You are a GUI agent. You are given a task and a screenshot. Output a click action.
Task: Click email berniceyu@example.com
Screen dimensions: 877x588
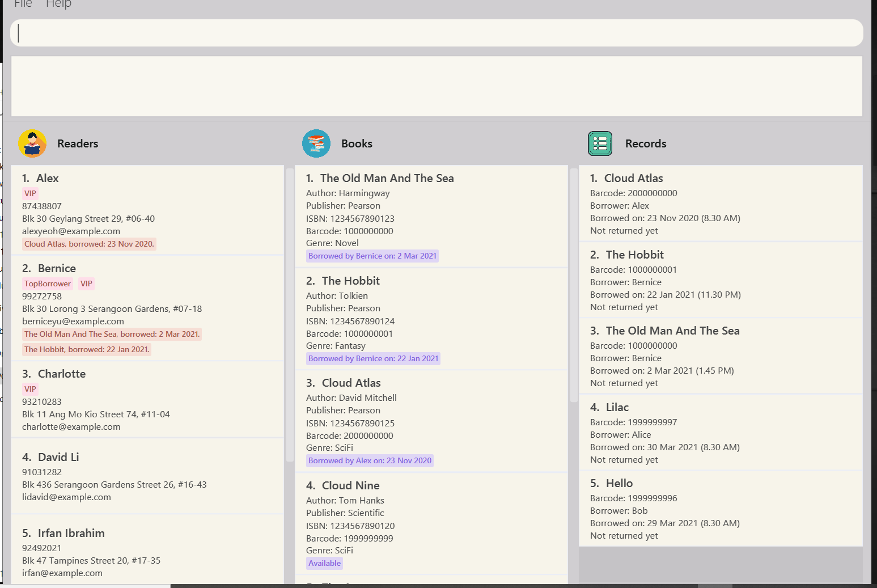click(73, 321)
